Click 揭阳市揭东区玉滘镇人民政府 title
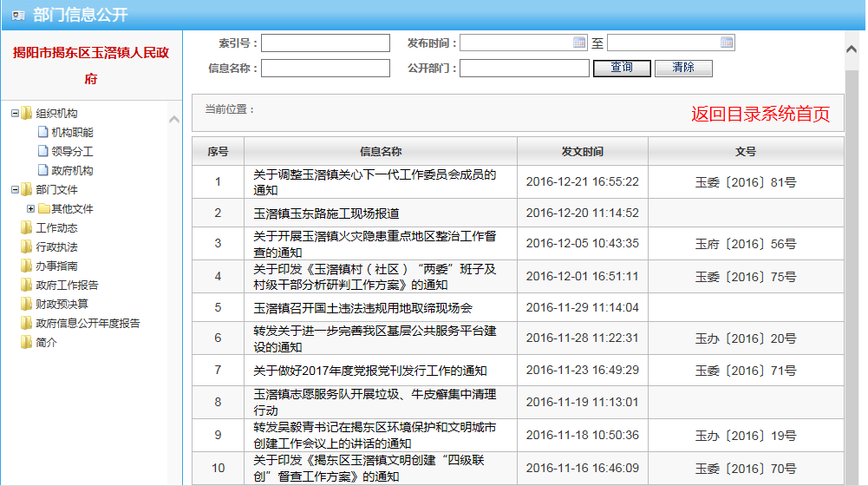Image resolution: width=868 pixels, height=486 pixels. pos(91,65)
